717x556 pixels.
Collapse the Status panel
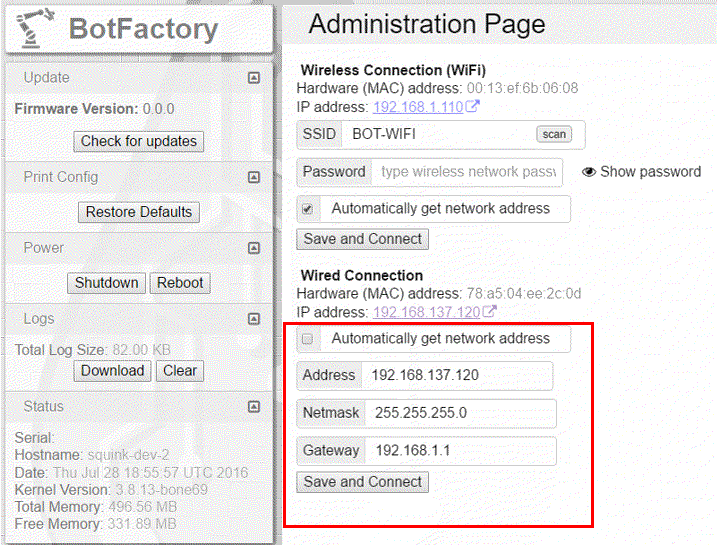click(254, 406)
